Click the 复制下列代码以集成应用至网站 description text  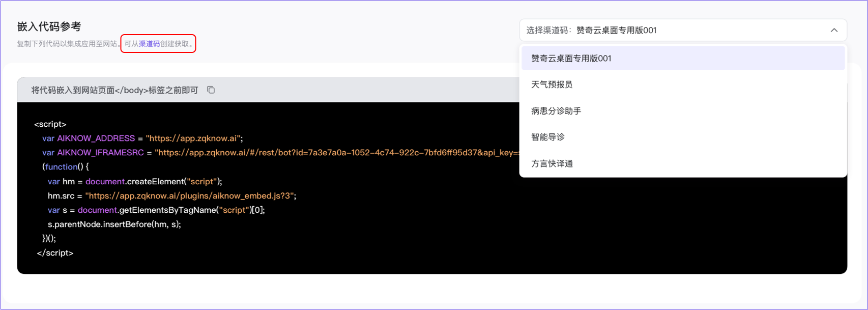67,44
